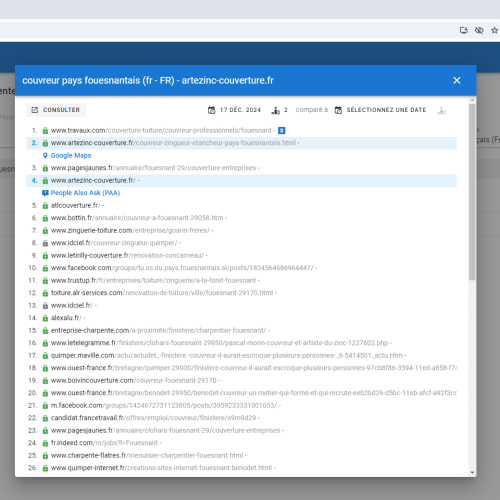
Task: Click the Google Maps pin icon
Action: 45,155
